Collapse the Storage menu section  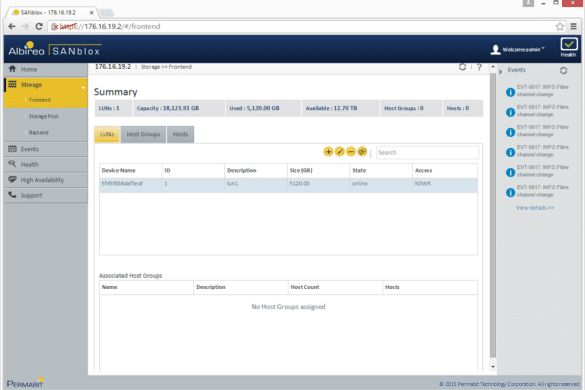coord(46,85)
